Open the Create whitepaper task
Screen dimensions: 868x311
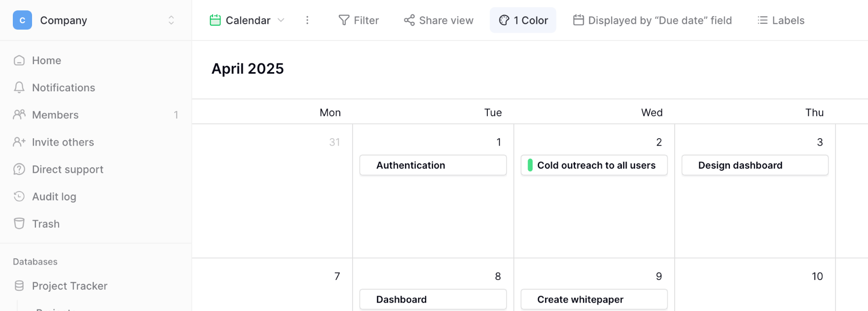point(593,299)
